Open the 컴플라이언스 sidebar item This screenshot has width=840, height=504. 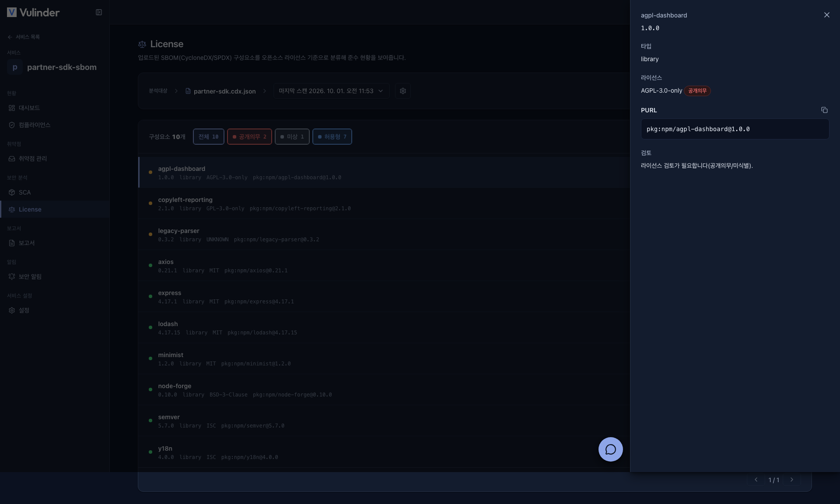(55, 125)
